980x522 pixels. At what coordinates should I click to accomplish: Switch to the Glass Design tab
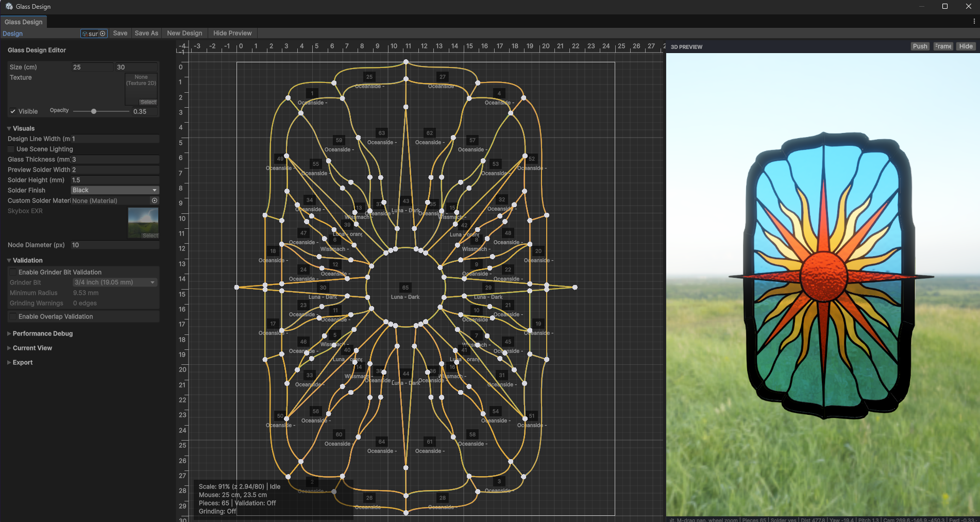24,22
